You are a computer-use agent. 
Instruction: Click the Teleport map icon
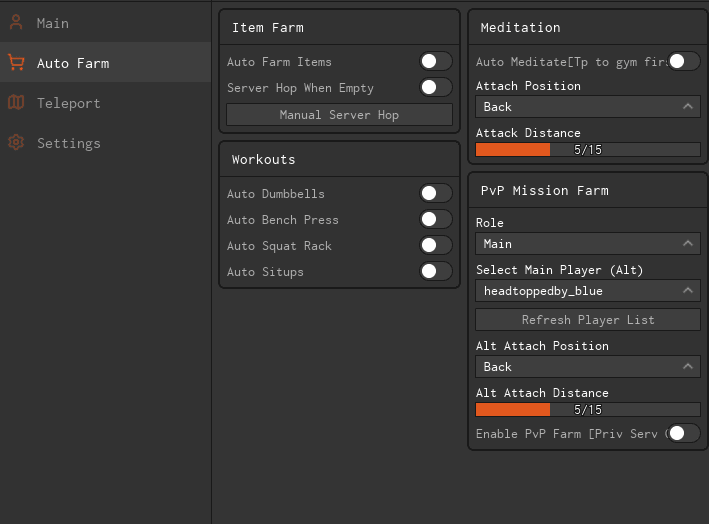16,103
